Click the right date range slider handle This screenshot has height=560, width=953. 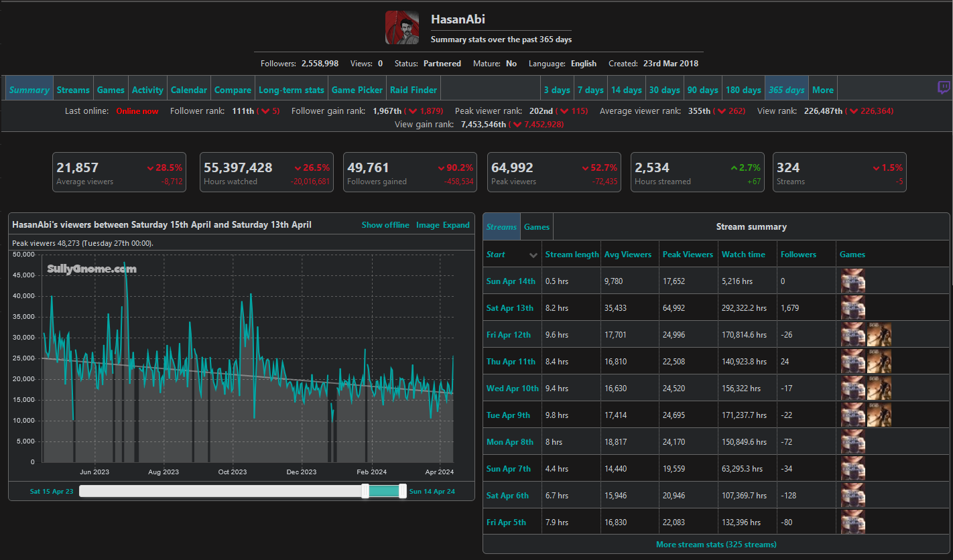point(403,491)
